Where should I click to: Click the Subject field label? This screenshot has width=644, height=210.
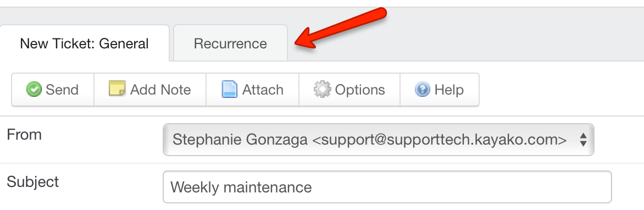pos(33,181)
